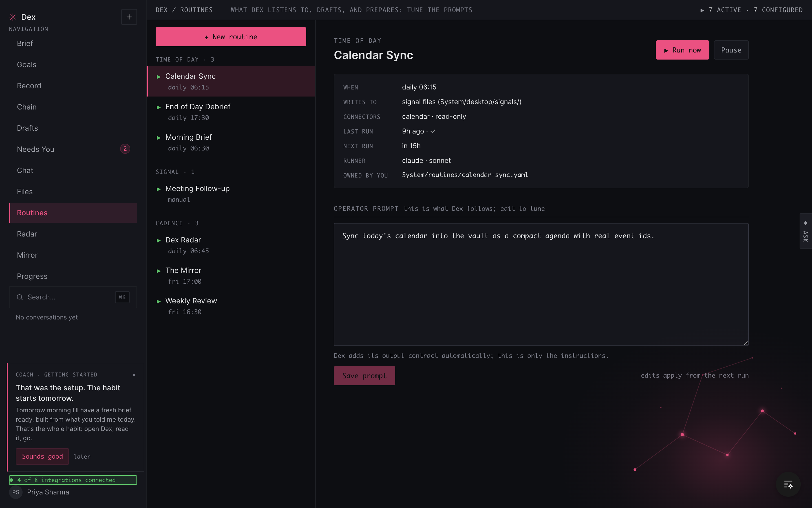Screen dimensions: 812x508
Task: Click the System/routines/calendar-sync.yaml path
Action: click(x=465, y=175)
